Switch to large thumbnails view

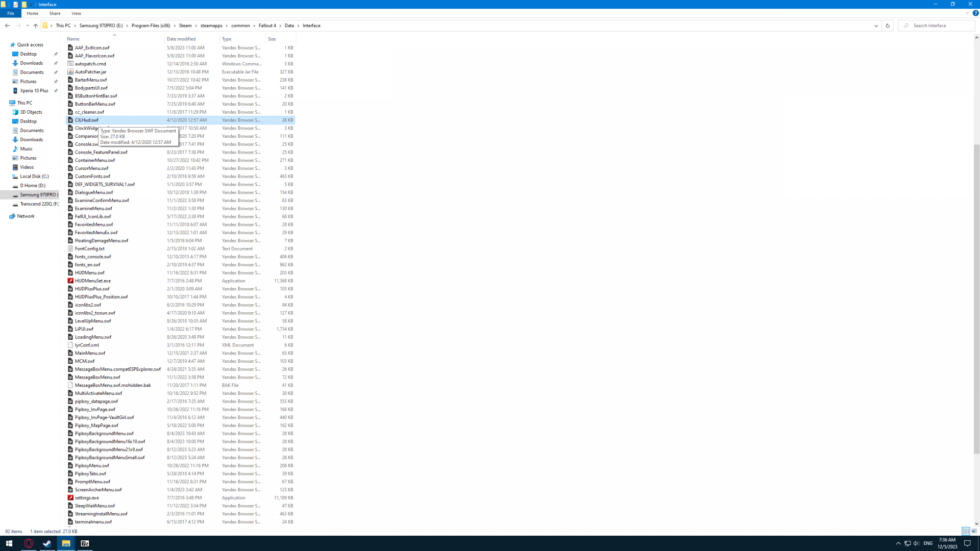(974, 531)
